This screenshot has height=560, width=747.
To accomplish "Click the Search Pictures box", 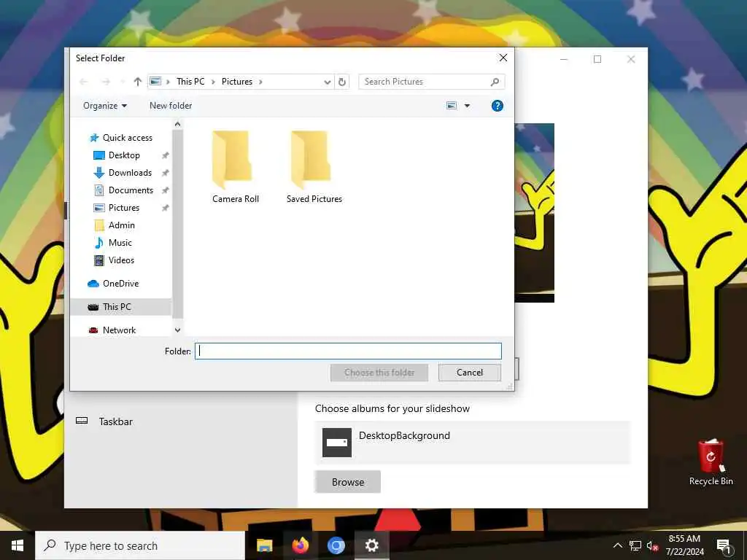I will pos(432,82).
